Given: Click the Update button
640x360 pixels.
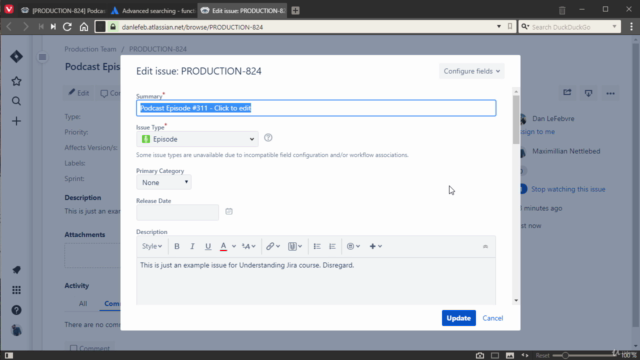Looking at the screenshot, I should [459, 318].
